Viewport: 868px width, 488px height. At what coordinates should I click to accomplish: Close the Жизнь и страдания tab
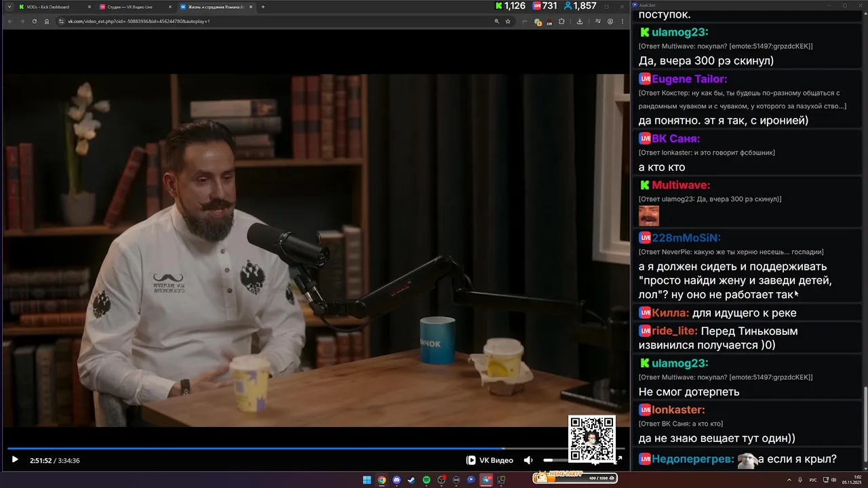(x=251, y=7)
